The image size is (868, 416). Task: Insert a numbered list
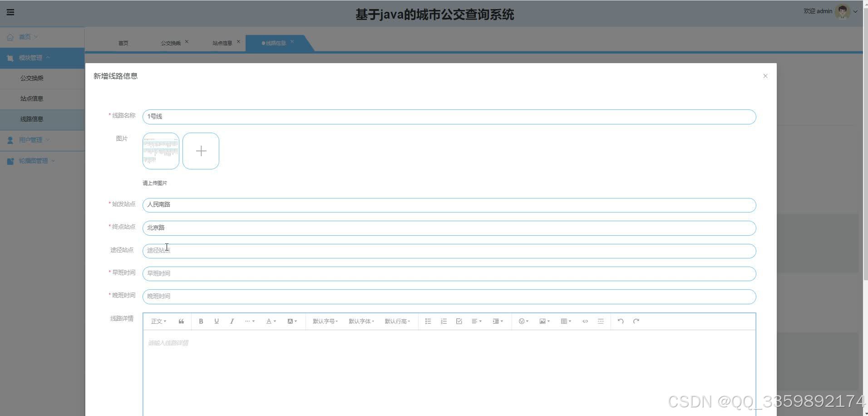(x=444, y=321)
